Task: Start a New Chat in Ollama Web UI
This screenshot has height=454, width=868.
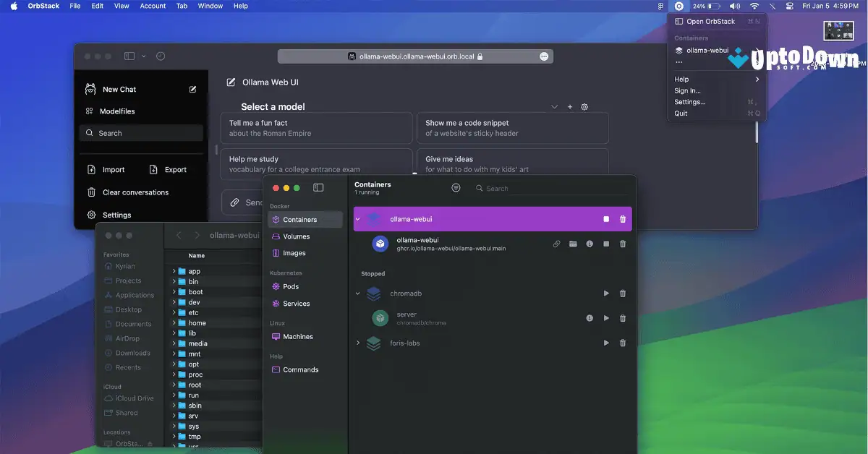Action: click(119, 88)
